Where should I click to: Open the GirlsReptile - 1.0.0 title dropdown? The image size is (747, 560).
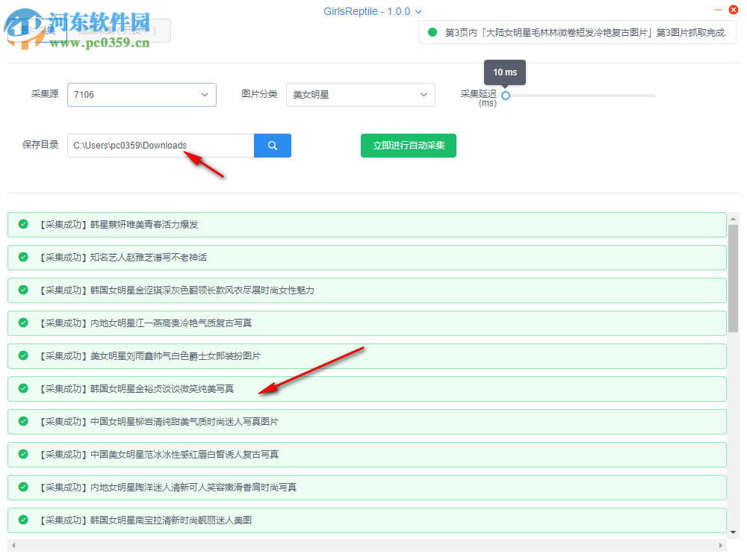(373, 11)
